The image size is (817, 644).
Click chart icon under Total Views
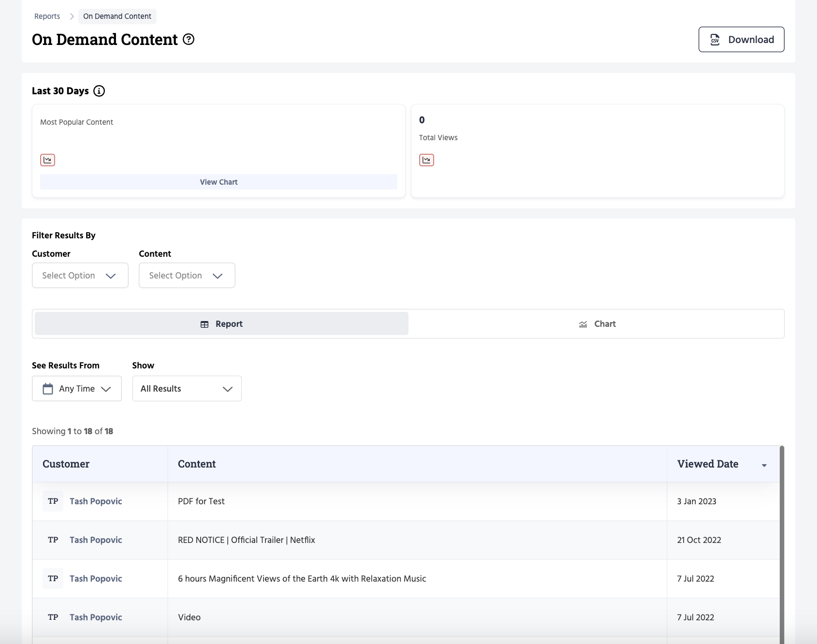pos(426,160)
